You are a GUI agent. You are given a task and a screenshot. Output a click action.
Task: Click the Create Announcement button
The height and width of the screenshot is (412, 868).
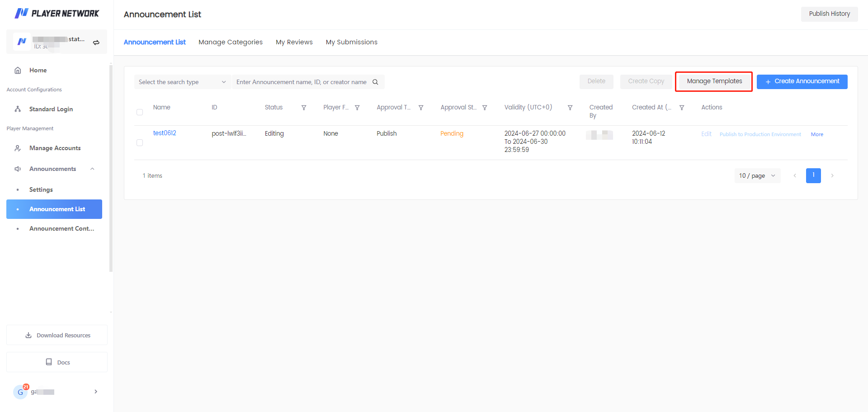(802, 81)
